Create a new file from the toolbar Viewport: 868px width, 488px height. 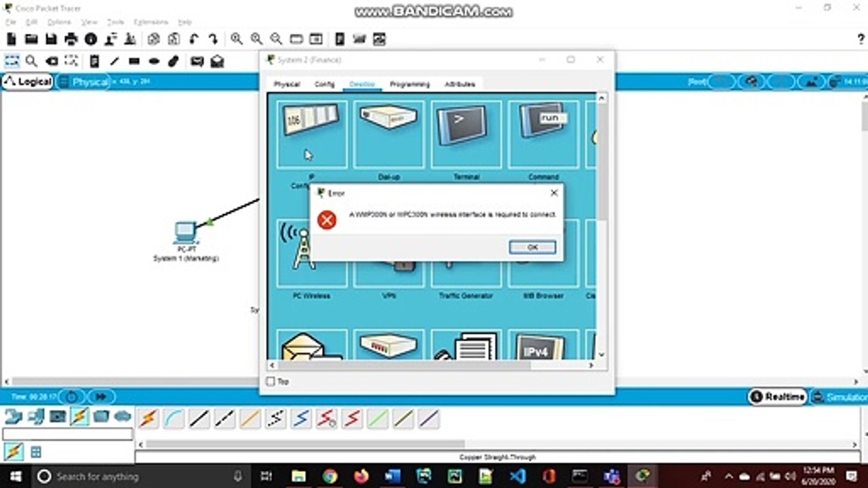point(12,39)
